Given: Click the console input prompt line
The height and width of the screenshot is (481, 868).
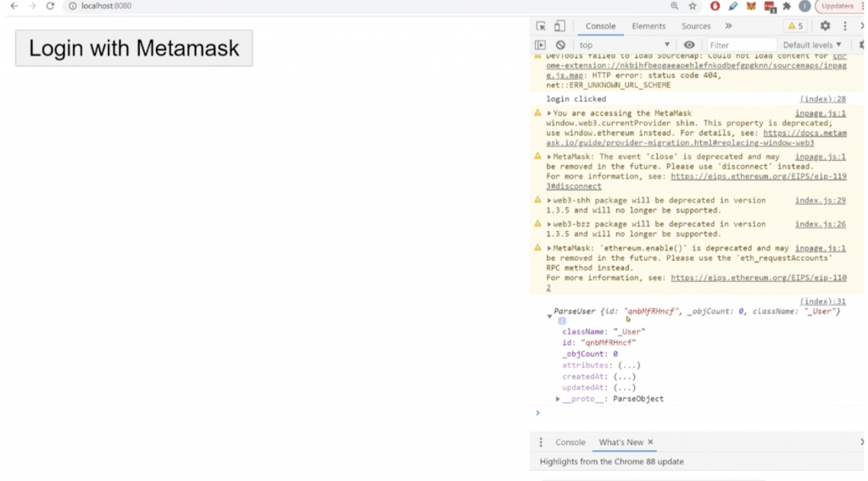Looking at the screenshot, I should 698,413.
